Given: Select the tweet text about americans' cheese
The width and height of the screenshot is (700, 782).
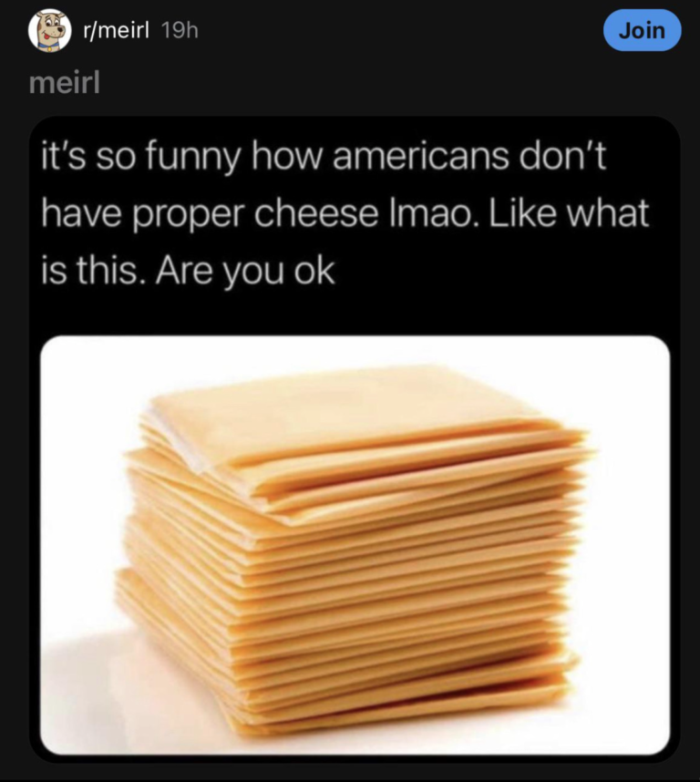Looking at the screenshot, I should click(x=345, y=213).
